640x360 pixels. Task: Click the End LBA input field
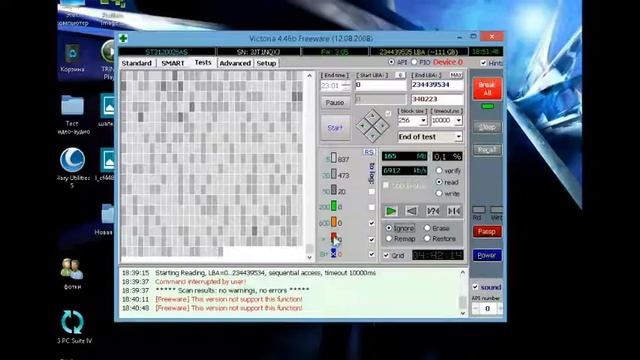click(437, 85)
